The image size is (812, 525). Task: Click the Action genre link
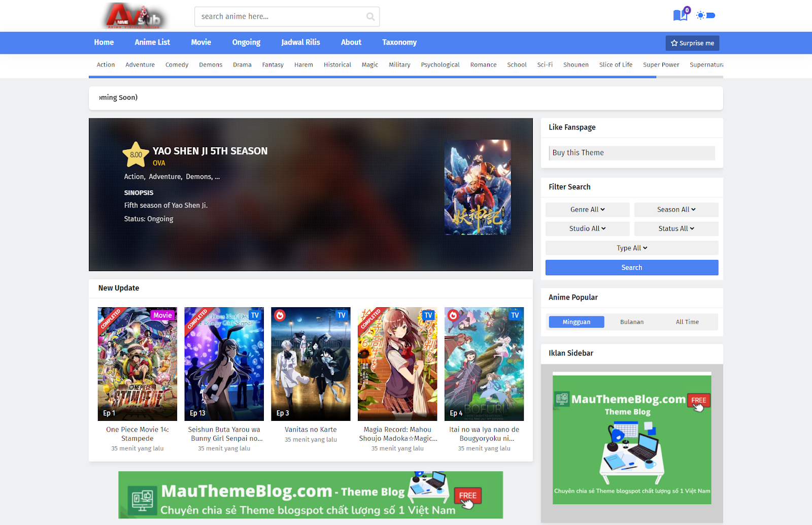pyautogui.click(x=106, y=65)
